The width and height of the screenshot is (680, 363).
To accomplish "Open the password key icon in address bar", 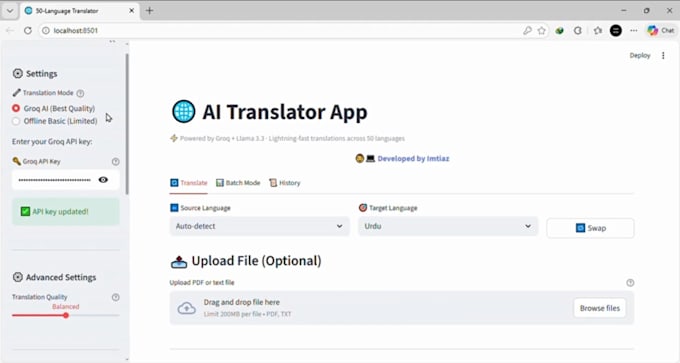I will (527, 30).
